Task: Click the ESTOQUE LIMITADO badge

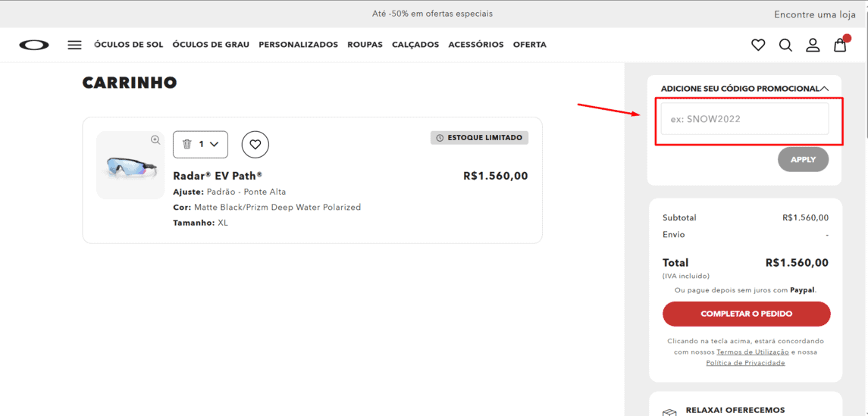Action: (479, 138)
